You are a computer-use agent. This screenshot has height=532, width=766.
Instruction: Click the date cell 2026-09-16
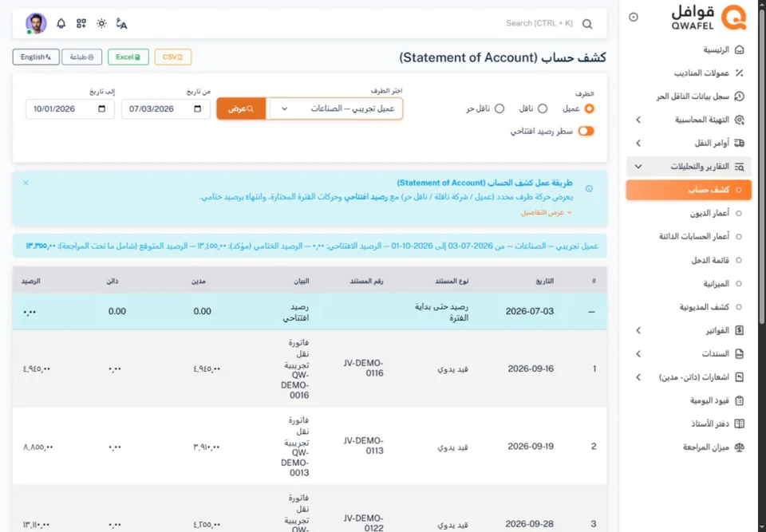531,368
